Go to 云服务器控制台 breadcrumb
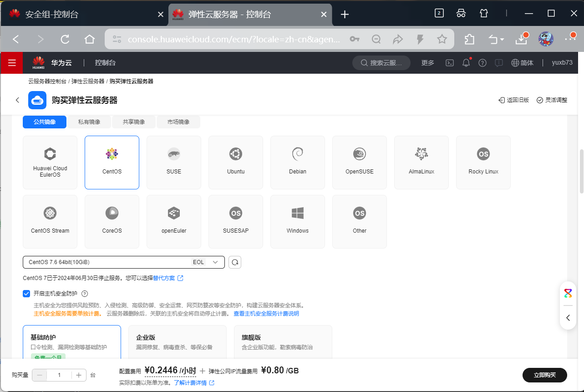Screen dimensions: 584x392 click(47, 81)
